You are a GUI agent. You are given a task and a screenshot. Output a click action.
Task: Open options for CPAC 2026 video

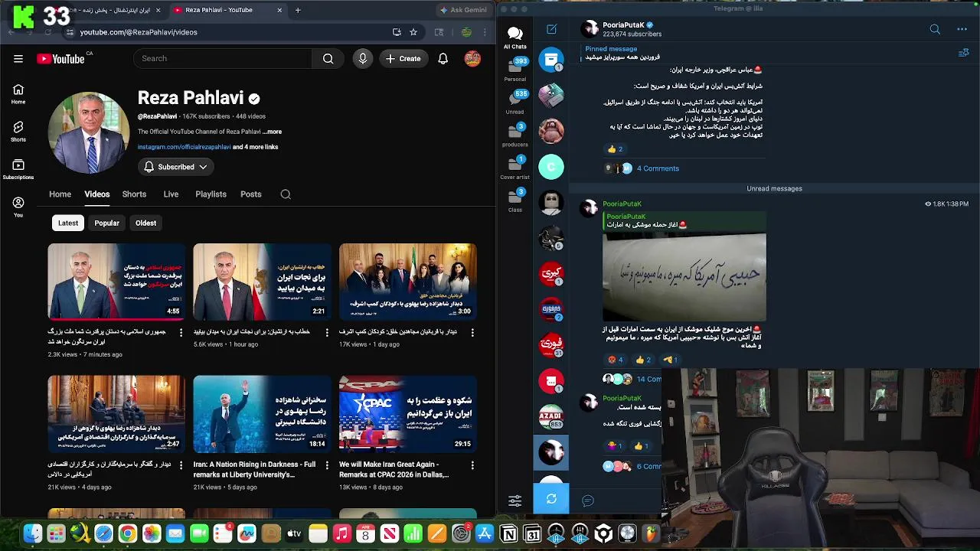[x=472, y=465]
